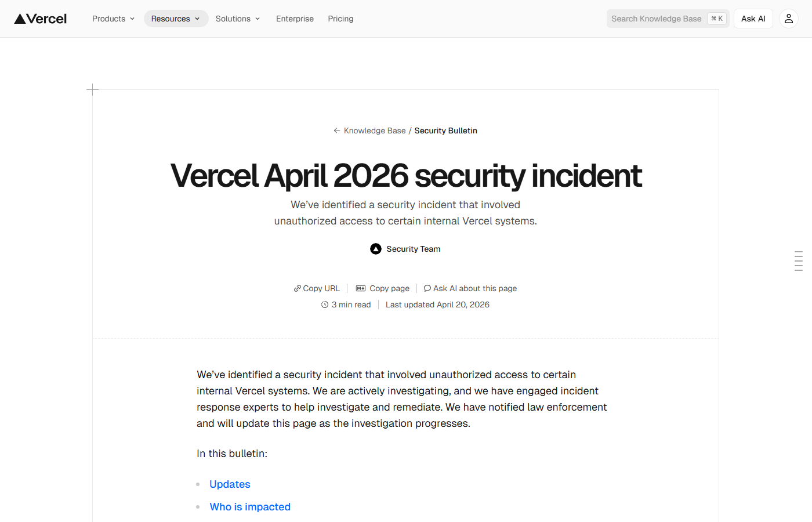Open the Pricing page
This screenshot has width=812, height=522.
pyautogui.click(x=340, y=18)
